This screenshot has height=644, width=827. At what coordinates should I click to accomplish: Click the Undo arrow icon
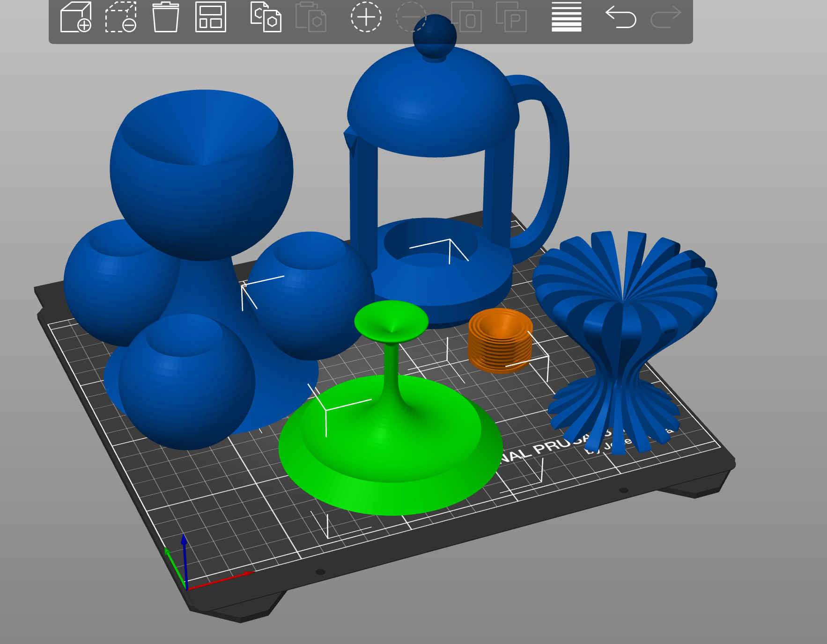point(621,17)
